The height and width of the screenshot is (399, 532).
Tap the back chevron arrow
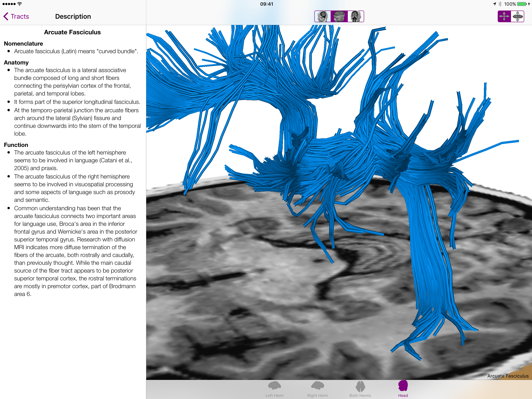[6, 16]
